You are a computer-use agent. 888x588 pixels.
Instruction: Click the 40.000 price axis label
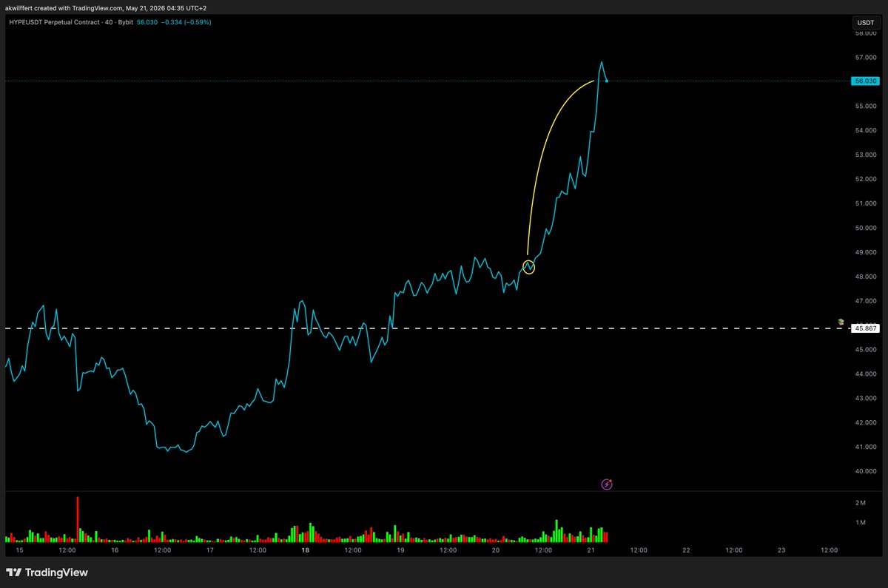[865, 471]
